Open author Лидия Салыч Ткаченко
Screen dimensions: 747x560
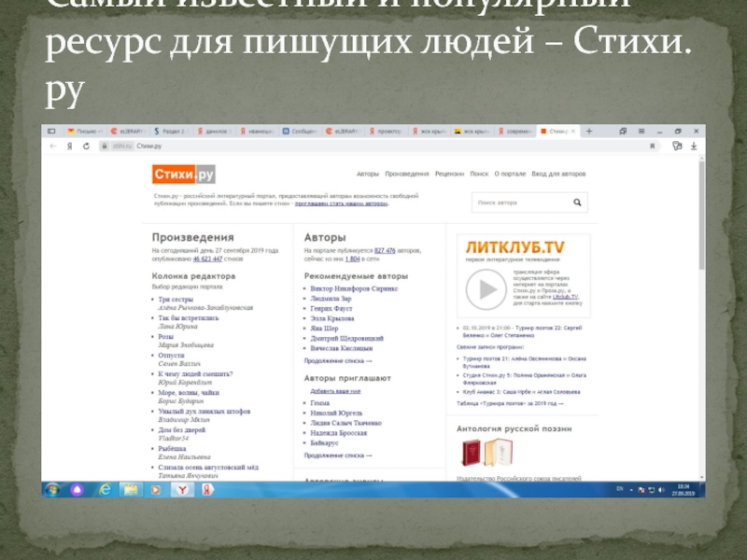tap(345, 423)
